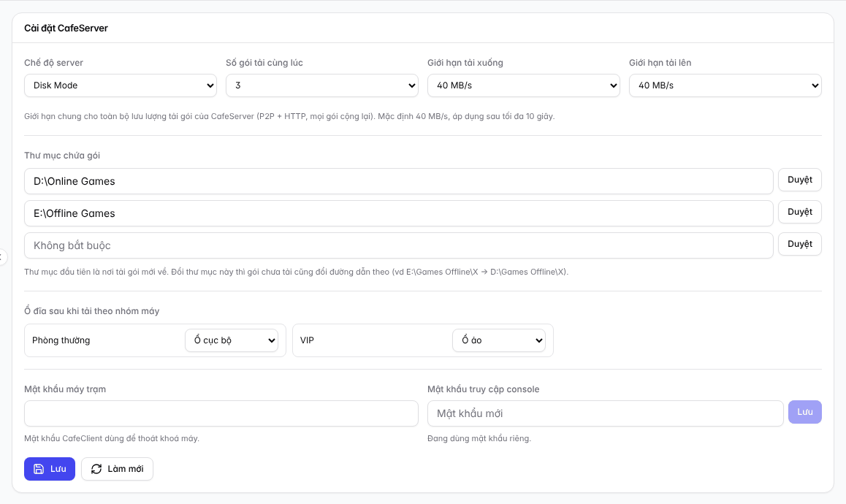This screenshot has height=504, width=846.
Task: Focus the optional Không bắt buộc folder field
Action: [399, 245]
